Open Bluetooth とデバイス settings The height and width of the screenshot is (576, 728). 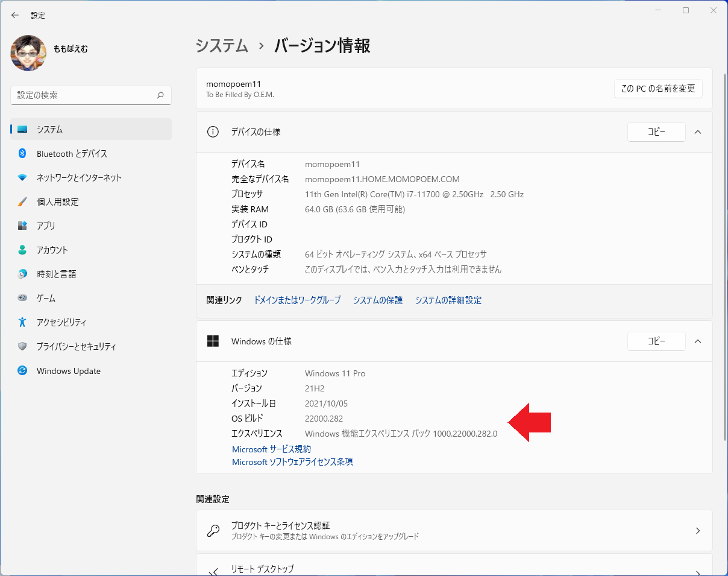(91, 154)
